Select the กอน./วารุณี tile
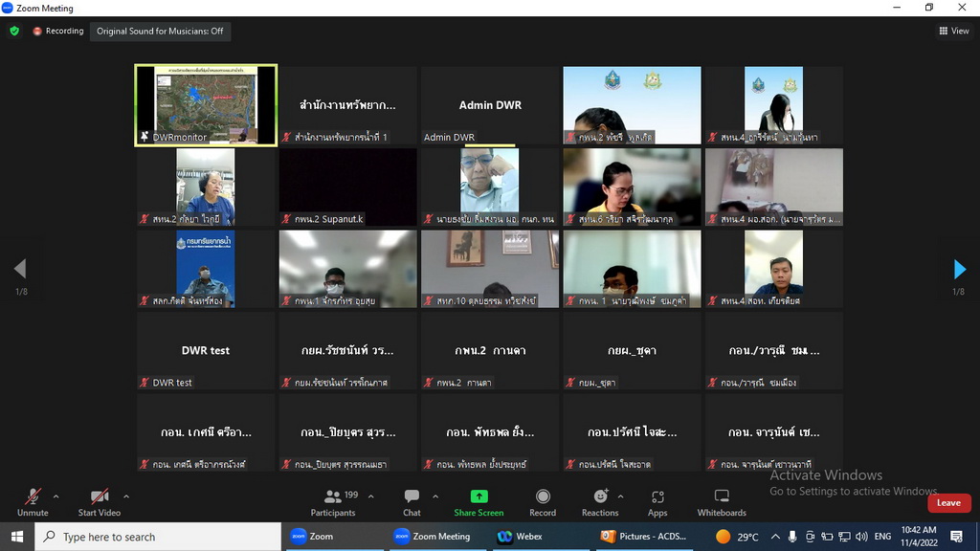This screenshot has height=551, width=980. tap(773, 350)
